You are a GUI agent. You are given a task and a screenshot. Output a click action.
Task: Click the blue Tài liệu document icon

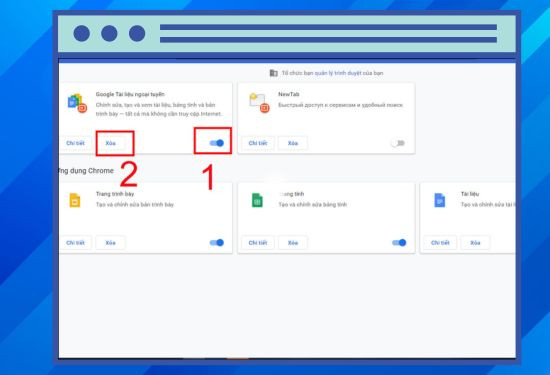click(x=440, y=200)
